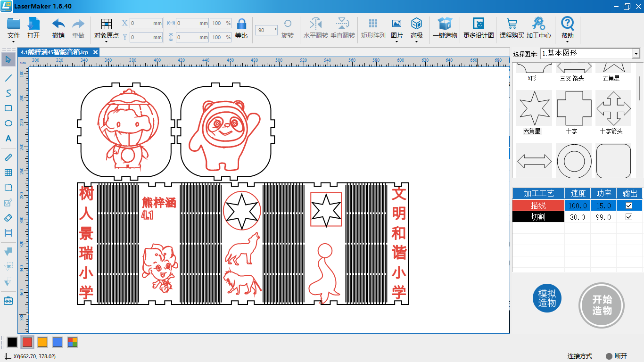
Task: Select the rounded corner tool
Action: pos(8,188)
